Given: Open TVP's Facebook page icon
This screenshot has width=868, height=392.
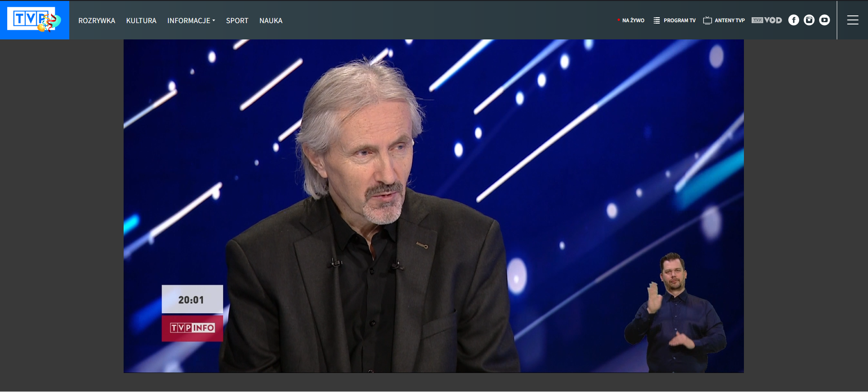Looking at the screenshot, I should pos(793,20).
